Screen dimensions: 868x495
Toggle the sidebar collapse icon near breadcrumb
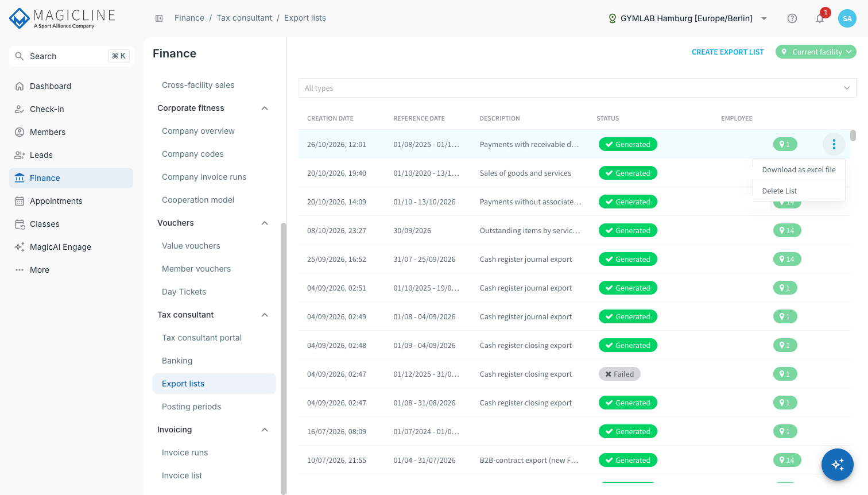[159, 18]
